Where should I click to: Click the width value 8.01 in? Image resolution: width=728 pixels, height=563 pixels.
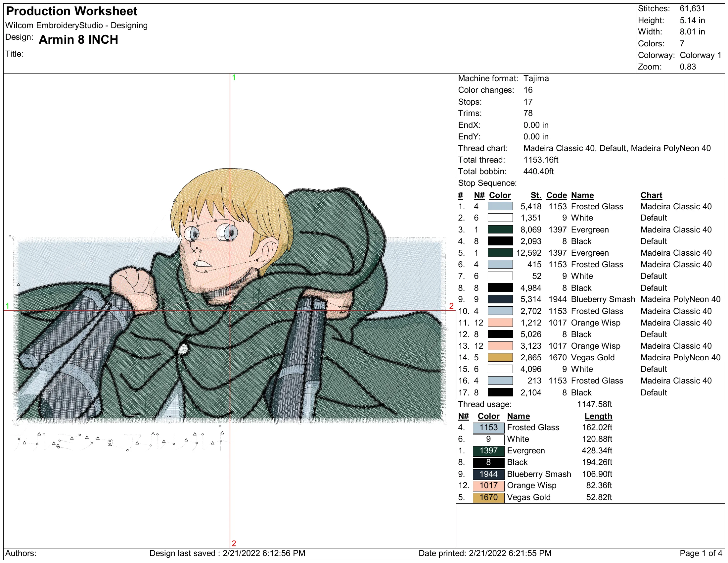tap(692, 32)
